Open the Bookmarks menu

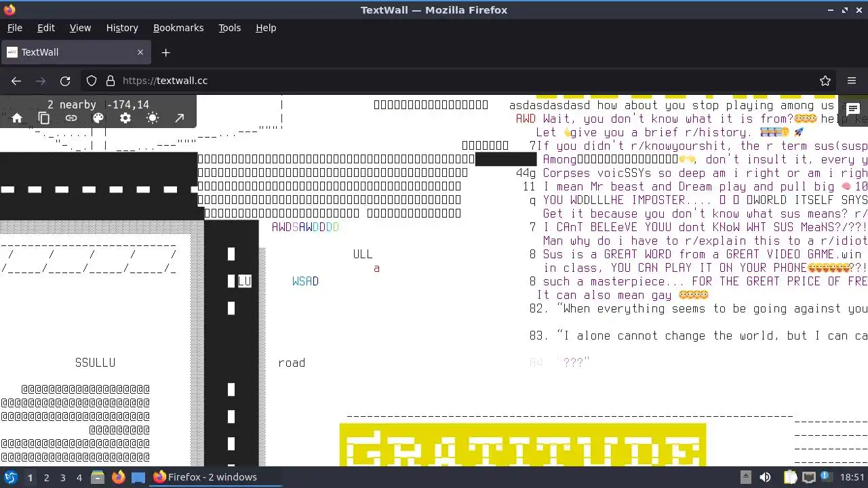coord(178,28)
